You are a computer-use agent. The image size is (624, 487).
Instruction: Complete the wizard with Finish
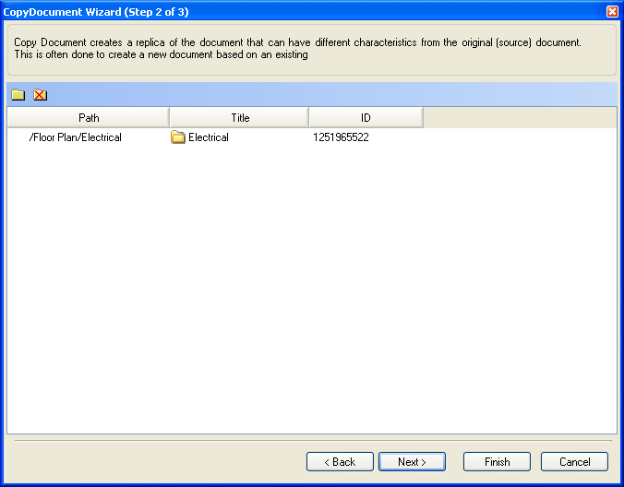coord(497,462)
